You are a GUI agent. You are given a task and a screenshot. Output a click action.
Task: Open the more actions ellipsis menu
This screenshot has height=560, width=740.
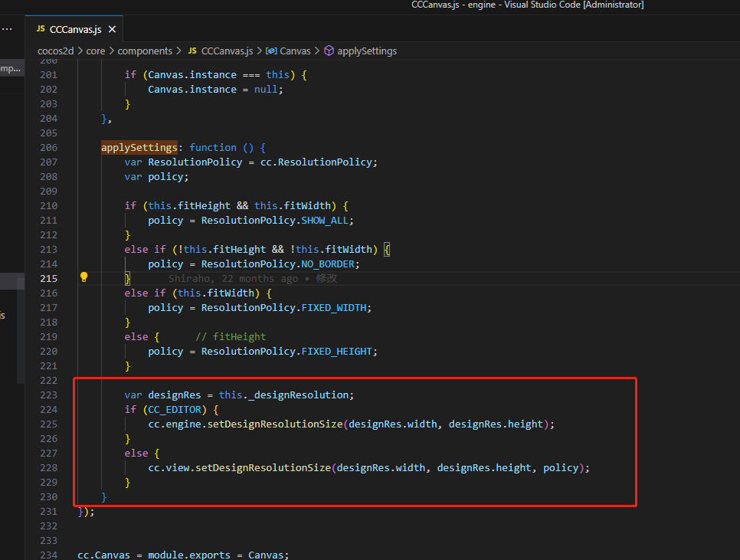coord(7,29)
